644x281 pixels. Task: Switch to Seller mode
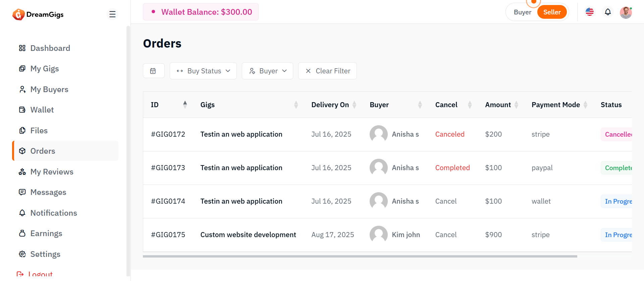552,12
